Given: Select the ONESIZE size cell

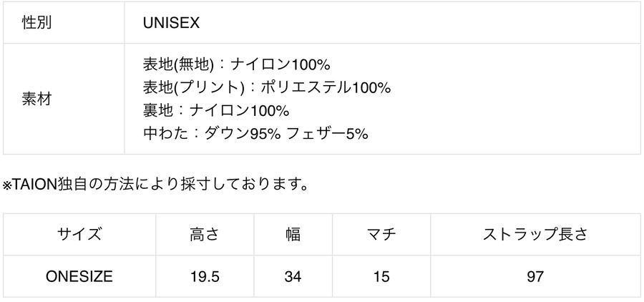Looking at the screenshot, I should [79, 276].
